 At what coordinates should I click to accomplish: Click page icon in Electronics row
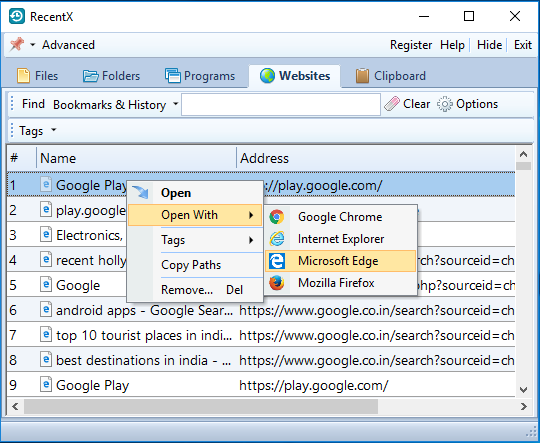point(46,235)
